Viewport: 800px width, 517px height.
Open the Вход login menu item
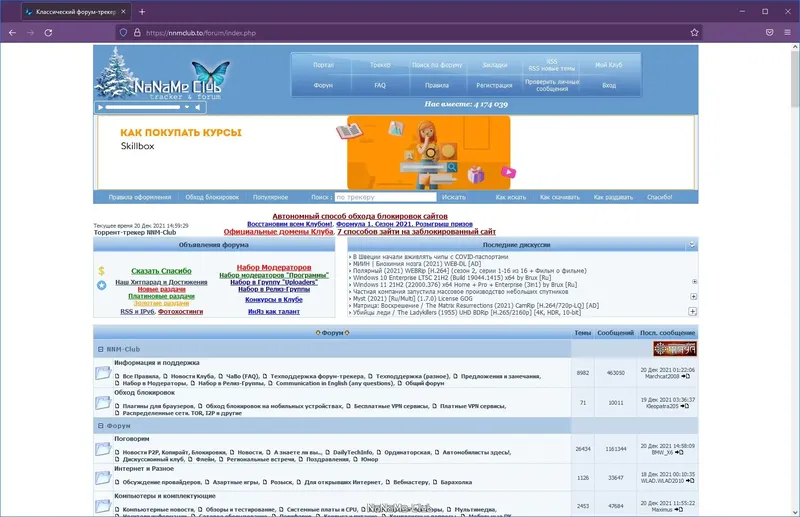[x=609, y=85]
